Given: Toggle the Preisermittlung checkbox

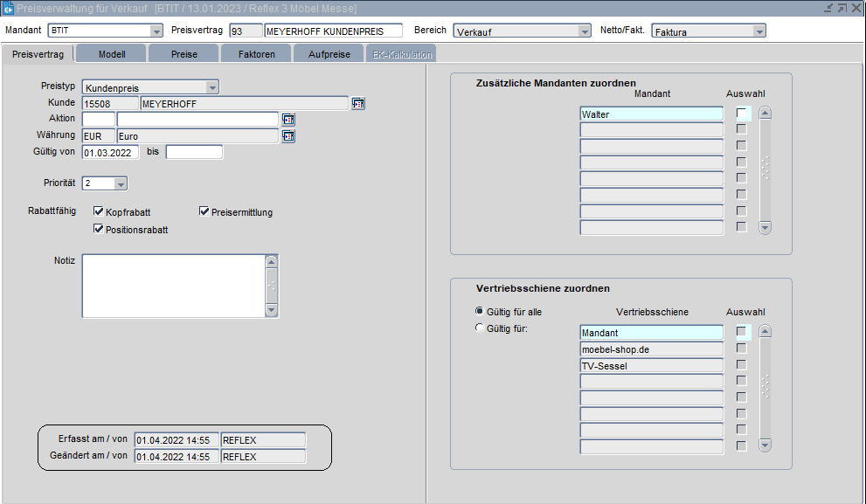Looking at the screenshot, I should tap(204, 211).
